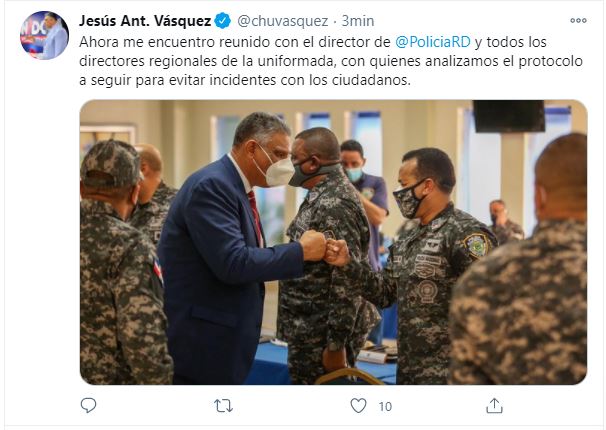This screenshot has width=606, height=430.
Task: Visit the @chuvasquez handle
Action: tap(283, 21)
